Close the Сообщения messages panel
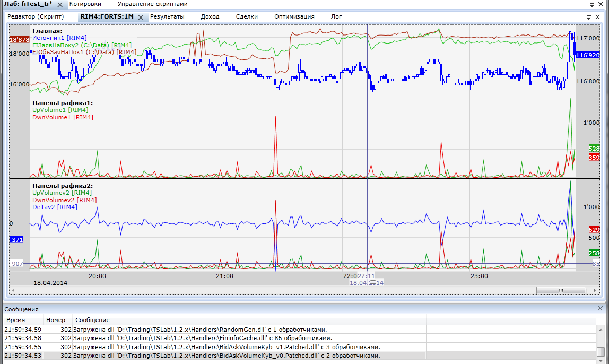Screen dimensions: 609x364 pyautogui.click(x=601, y=308)
